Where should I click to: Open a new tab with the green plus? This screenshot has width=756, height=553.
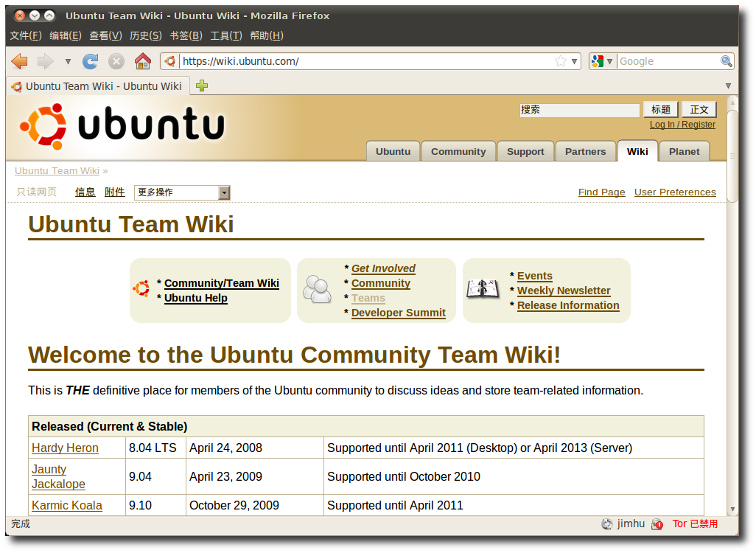(202, 86)
